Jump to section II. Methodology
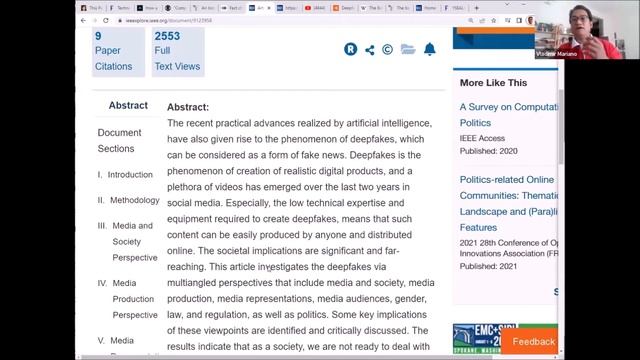The width and height of the screenshot is (640, 360). click(x=129, y=200)
